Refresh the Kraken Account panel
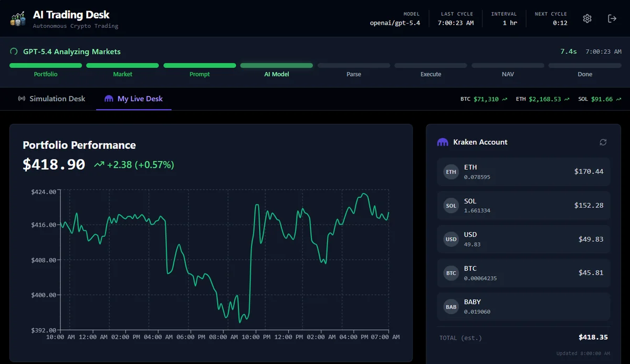630x364 pixels. [x=603, y=142]
